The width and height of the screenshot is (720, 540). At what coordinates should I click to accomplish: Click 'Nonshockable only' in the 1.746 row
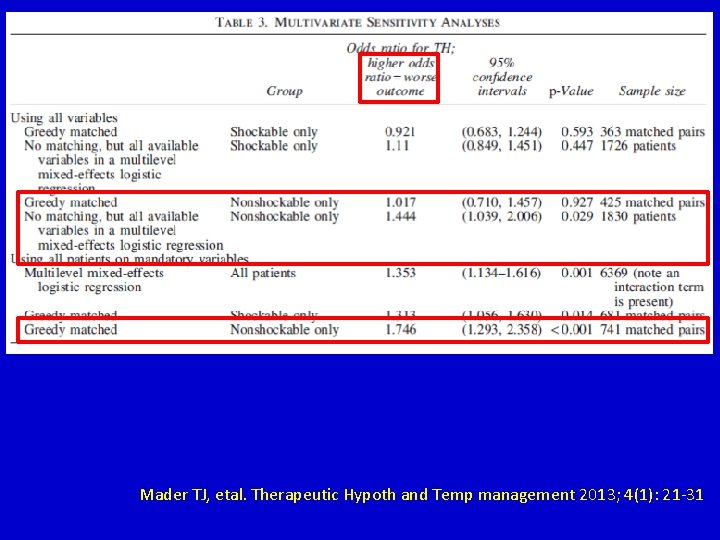pos(285,330)
